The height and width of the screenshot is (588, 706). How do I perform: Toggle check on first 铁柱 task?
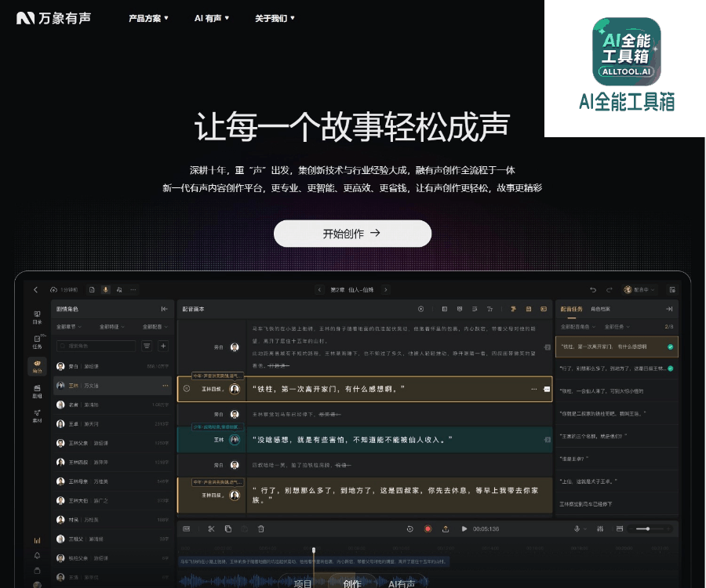671,347
